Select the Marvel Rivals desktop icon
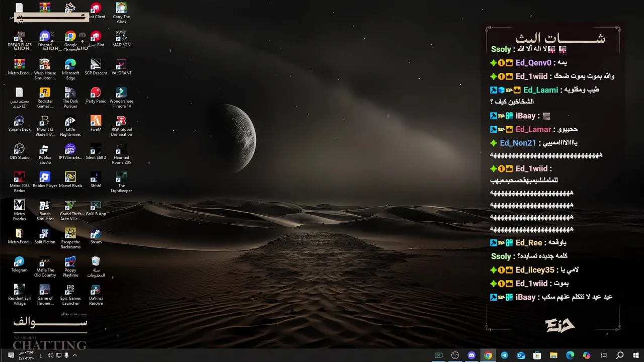The height and width of the screenshot is (362, 644). pos(70,179)
